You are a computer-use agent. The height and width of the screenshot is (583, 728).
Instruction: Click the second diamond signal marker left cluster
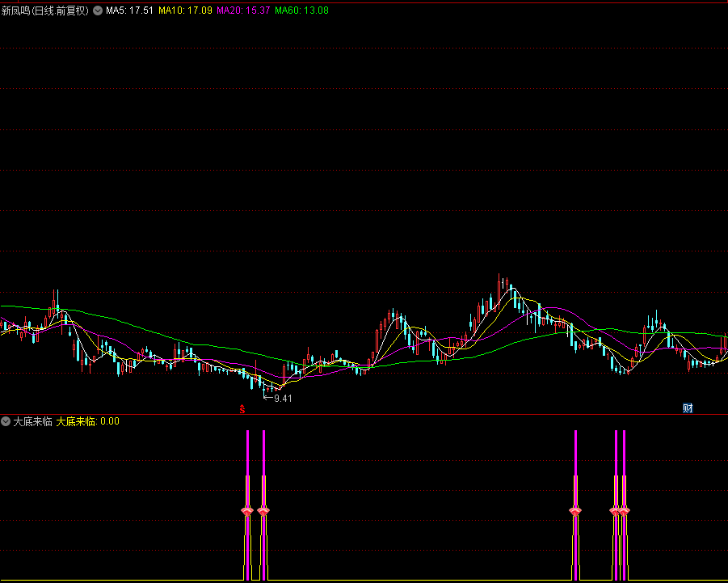(x=263, y=512)
